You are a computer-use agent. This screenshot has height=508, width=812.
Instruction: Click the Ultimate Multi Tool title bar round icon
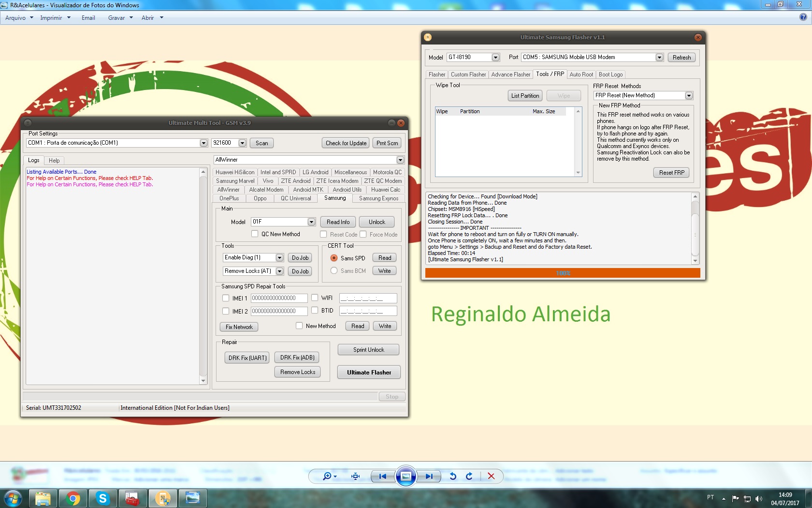[x=28, y=123]
